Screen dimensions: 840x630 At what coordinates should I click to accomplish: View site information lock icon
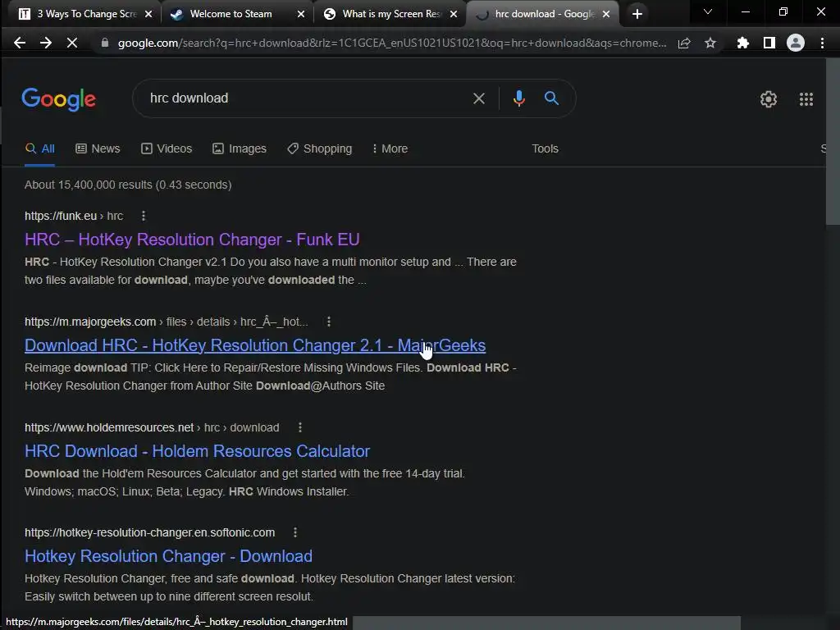click(105, 43)
